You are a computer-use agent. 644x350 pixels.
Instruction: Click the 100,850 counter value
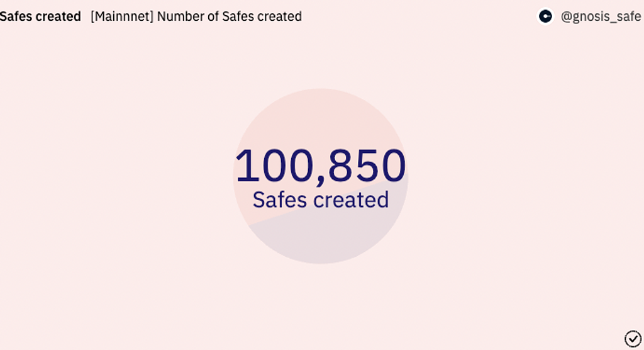320,166
